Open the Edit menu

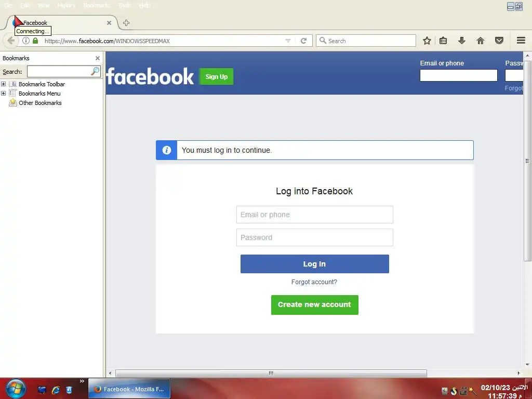[25, 5]
